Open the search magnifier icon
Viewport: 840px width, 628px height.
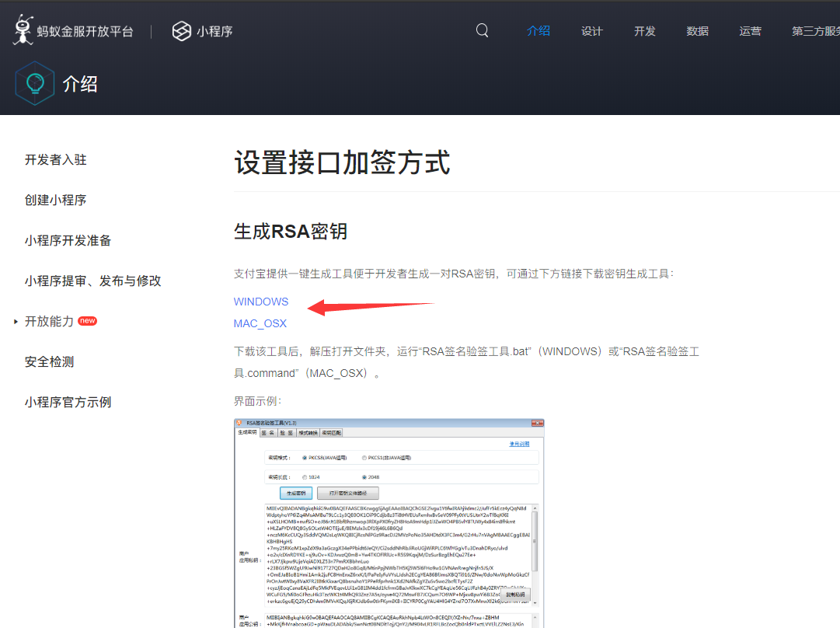[483, 30]
